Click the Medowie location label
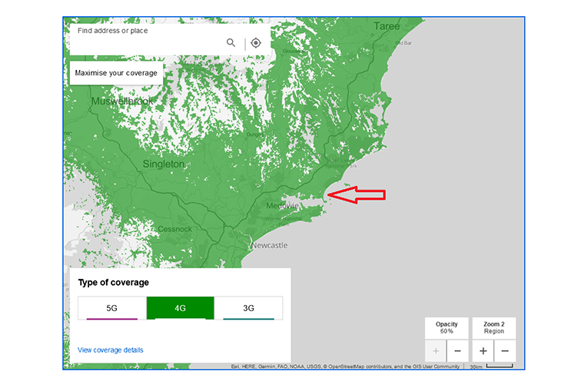This screenshot has width=588, height=381. pyautogui.click(x=282, y=206)
